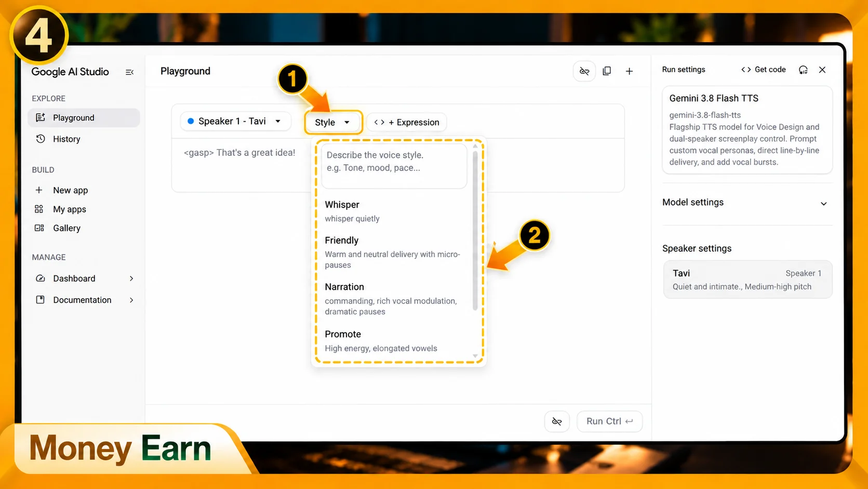Click the Tavi Speaker 1 settings card
This screenshot has height=489, width=868.
747,280
